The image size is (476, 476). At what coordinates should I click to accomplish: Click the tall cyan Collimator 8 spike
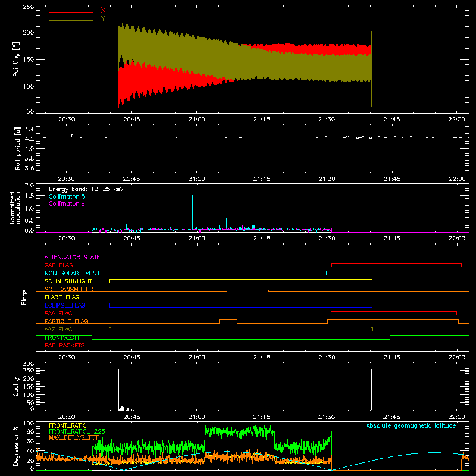coord(193,212)
